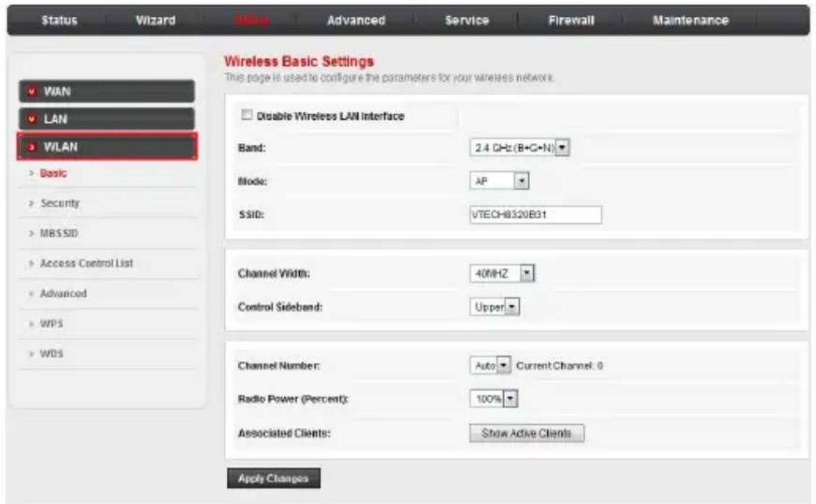The image size is (816, 504).
Task: Click the SSID input field
Action: (x=536, y=215)
